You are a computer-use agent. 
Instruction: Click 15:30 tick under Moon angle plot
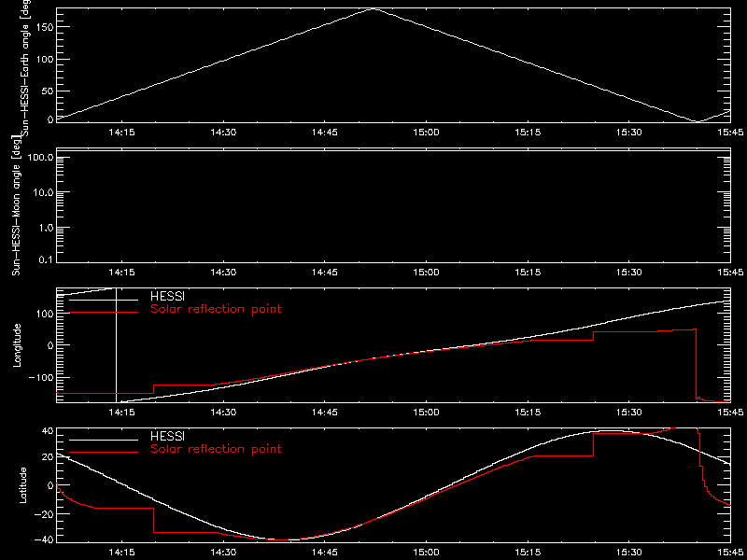coord(628,273)
